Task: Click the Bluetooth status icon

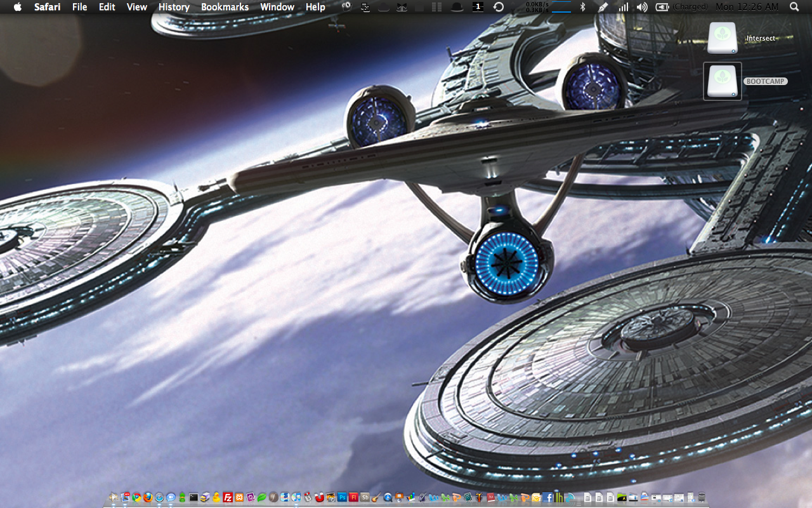Action: click(583, 7)
